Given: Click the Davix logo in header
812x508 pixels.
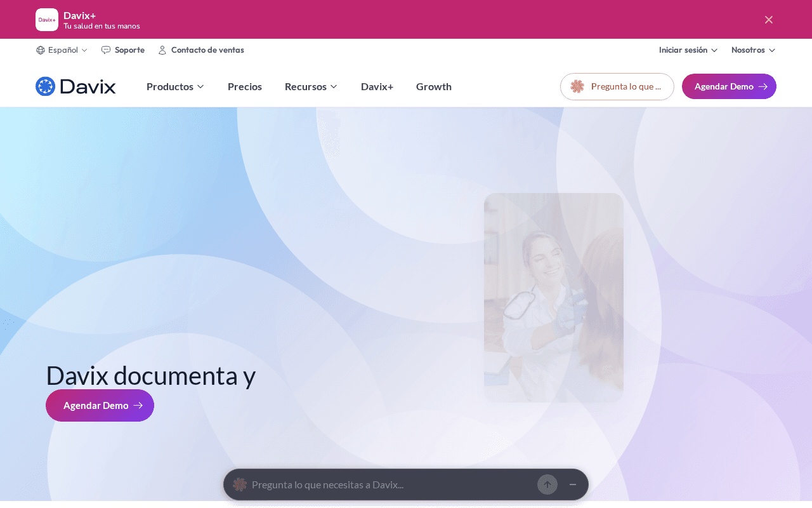Looking at the screenshot, I should [x=75, y=86].
